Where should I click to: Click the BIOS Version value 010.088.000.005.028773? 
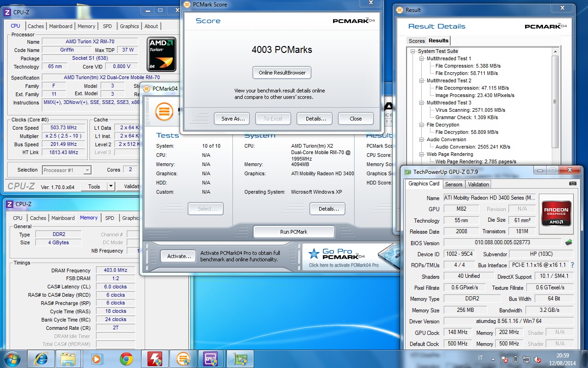pos(503,242)
